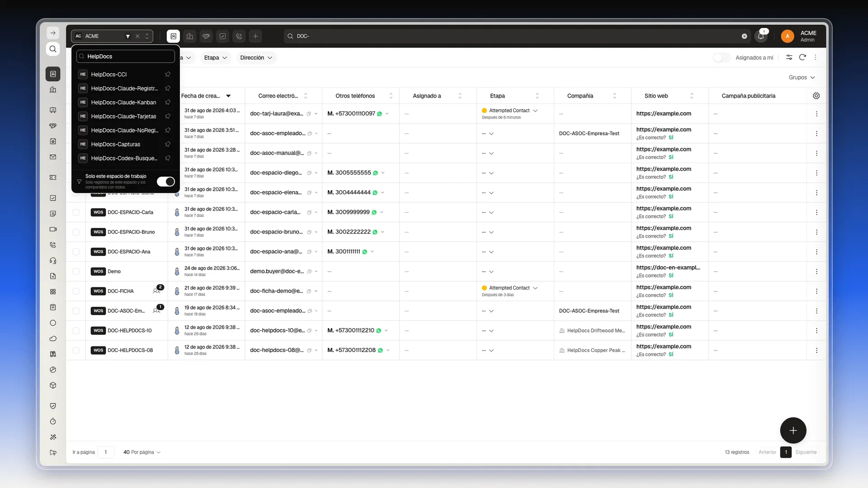This screenshot has width=868, height=488.
Task: Open tasks checkbox icon in top toolbar
Action: [222, 36]
